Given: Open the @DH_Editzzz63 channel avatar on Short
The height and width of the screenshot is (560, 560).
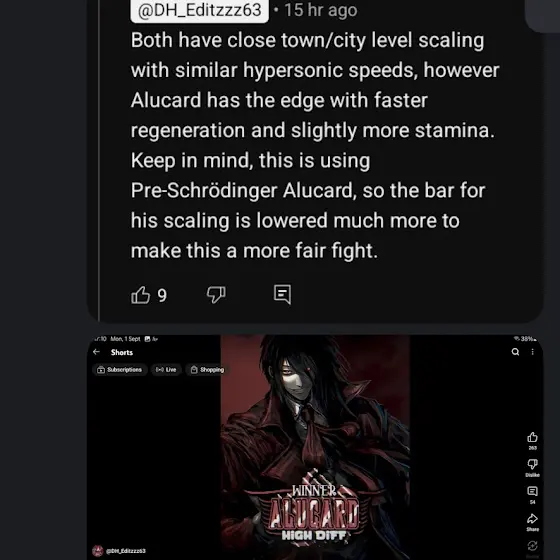Looking at the screenshot, I should pos(98,551).
